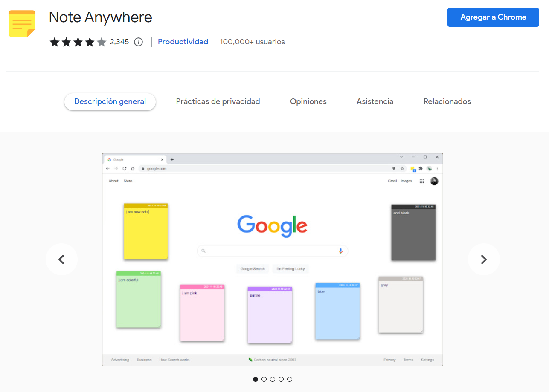
Task: Open the Productividad category link
Action: click(183, 42)
